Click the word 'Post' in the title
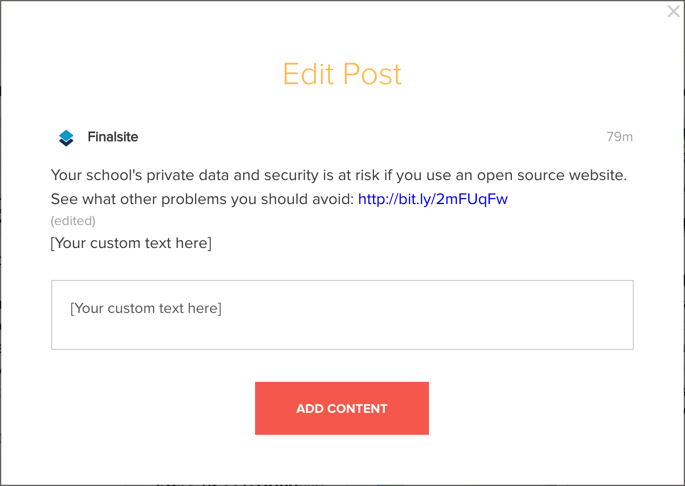 click(x=372, y=74)
